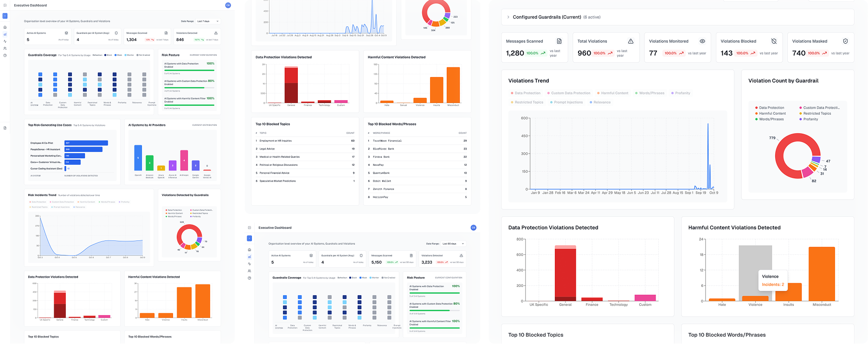Click Data Protection in Violation Count by Guardrail legend
The width and height of the screenshot is (868, 344).
770,108
